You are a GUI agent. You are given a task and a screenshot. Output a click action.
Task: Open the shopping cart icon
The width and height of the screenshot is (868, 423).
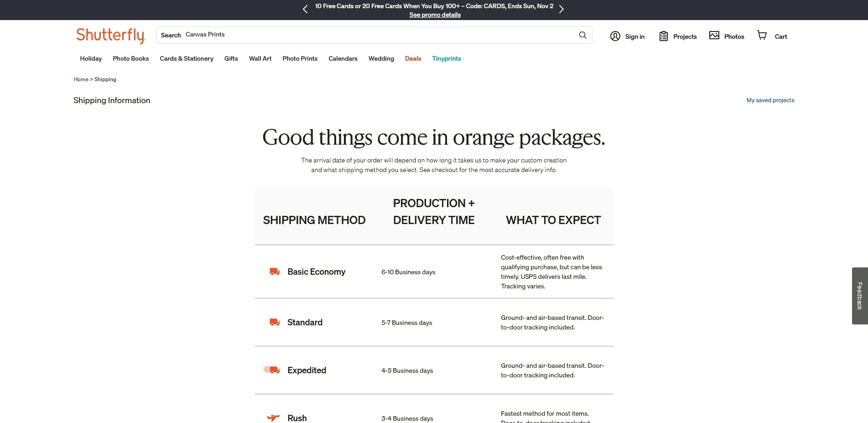[762, 35]
